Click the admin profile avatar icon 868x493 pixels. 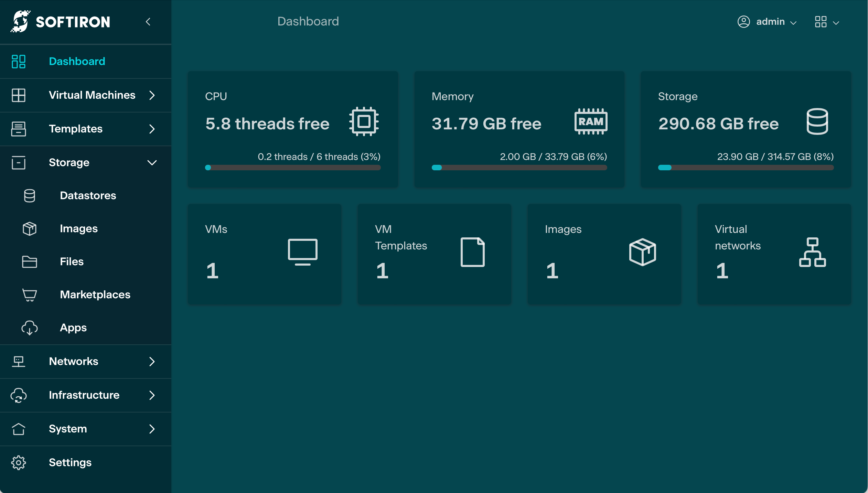743,22
